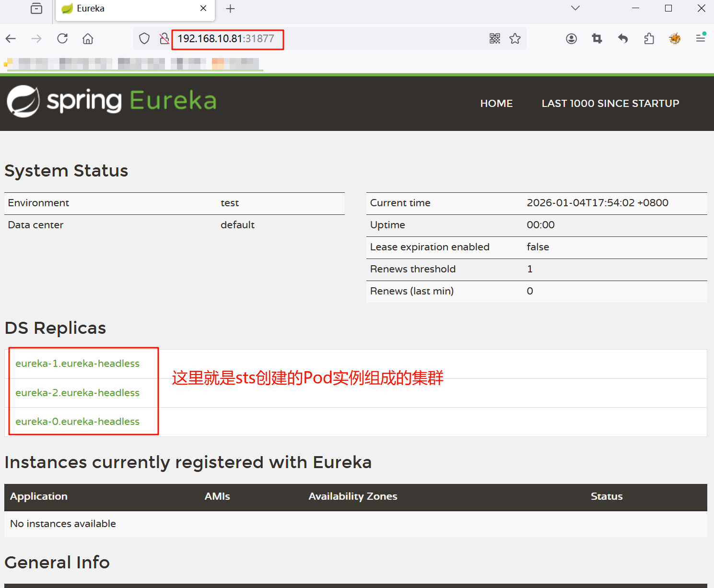Click the AMIs column header
Image resolution: width=714 pixels, height=588 pixels.
[x=217, y=496]
